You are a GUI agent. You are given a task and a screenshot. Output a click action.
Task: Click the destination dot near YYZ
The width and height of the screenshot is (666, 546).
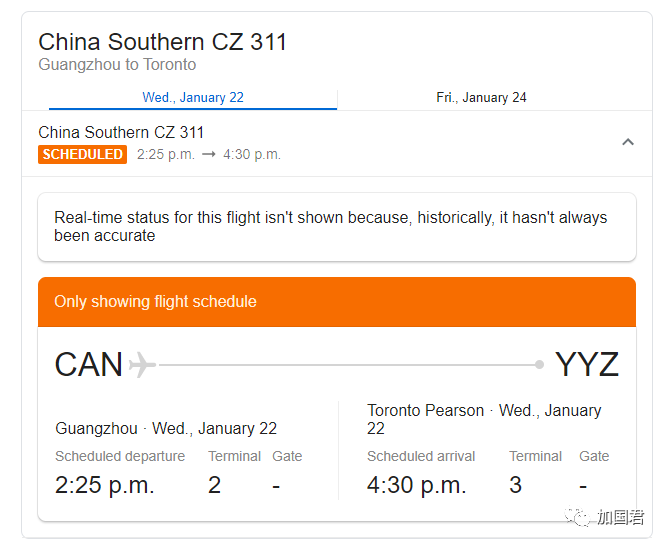pos(539,365)
